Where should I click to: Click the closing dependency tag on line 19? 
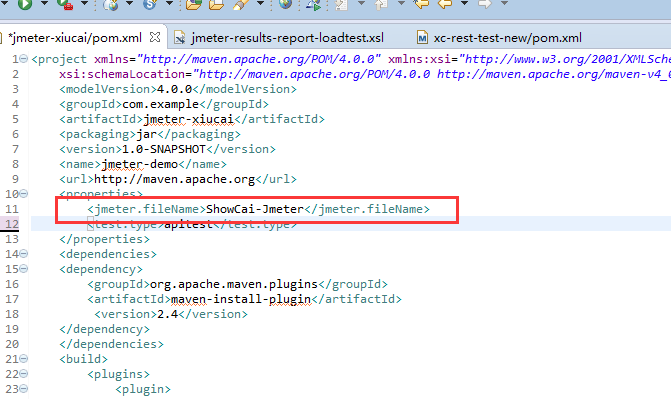104,329
